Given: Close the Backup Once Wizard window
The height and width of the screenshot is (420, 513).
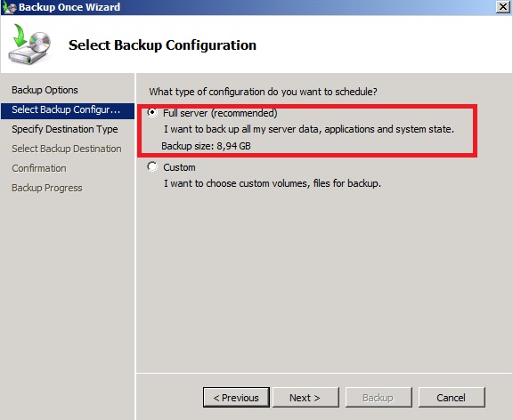Looking at the screenshot, I should click(503, 7).
